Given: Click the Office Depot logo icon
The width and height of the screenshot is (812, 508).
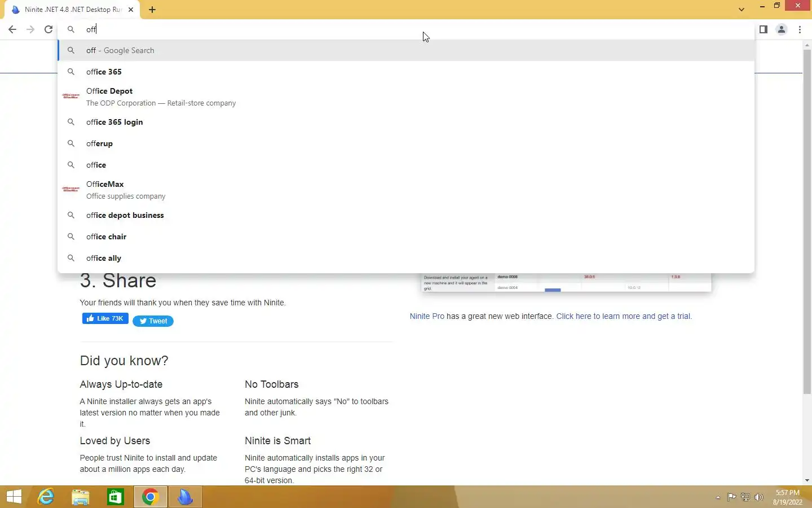Looking at the screenshot, I should 71,96.
